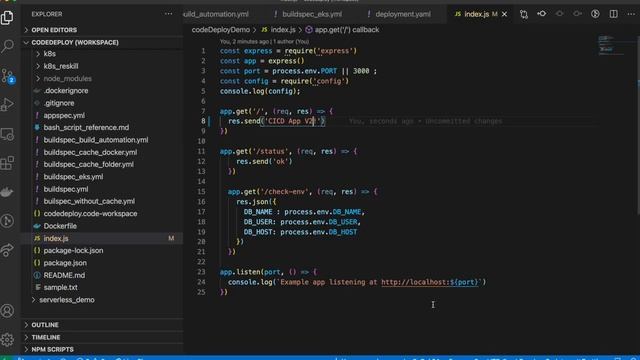Open the Extensions view
The width and height of the screenshot is (640, 360).
[x=7, y=163]
